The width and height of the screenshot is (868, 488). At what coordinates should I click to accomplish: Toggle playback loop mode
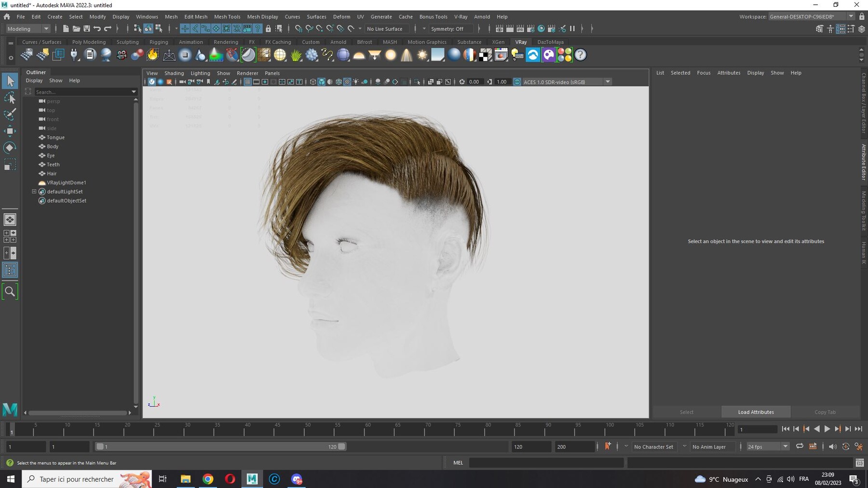click(800, 447)
